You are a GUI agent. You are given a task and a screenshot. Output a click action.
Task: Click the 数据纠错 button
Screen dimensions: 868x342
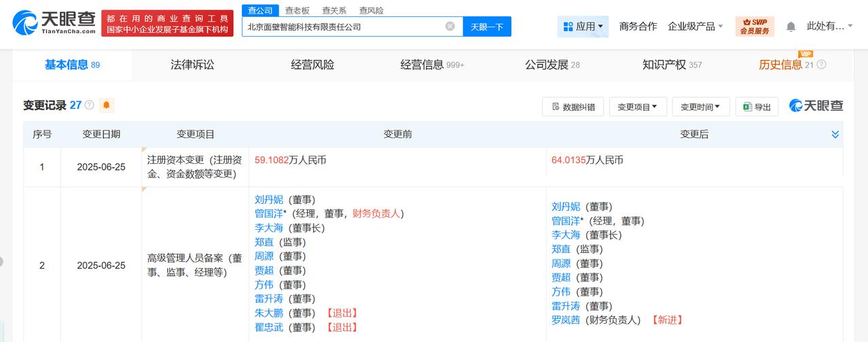pos(573,107)
